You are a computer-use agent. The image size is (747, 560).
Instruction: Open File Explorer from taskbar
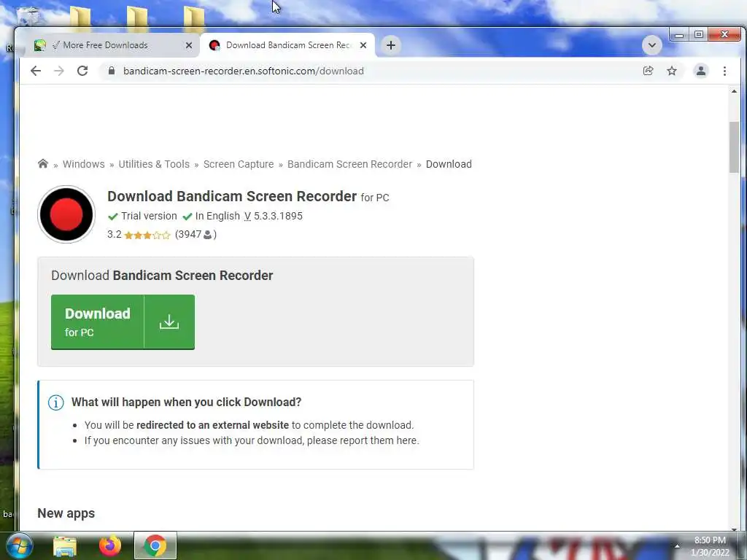click(65, 546)
